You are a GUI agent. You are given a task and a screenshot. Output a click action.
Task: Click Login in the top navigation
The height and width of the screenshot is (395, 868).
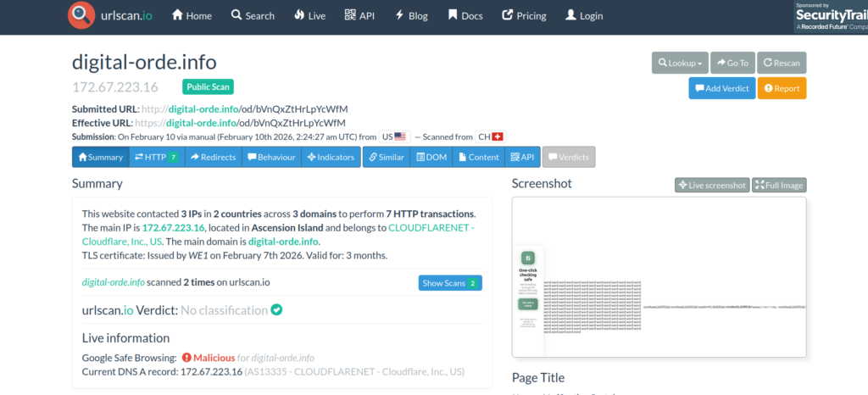(584, 15)
